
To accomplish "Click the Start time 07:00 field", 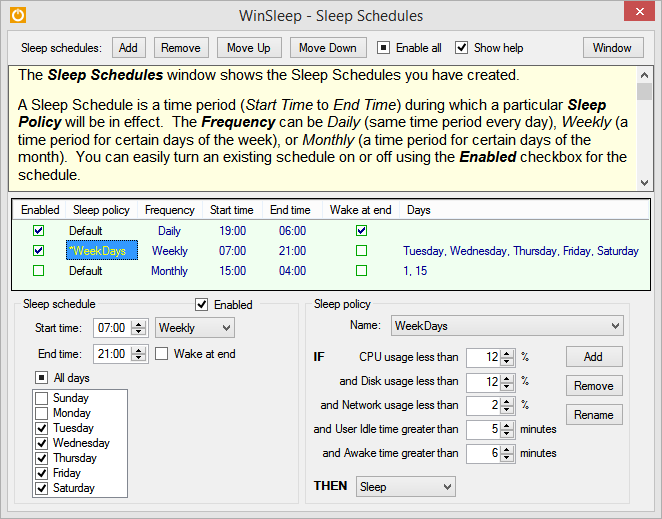I will [x=112, y=328].
